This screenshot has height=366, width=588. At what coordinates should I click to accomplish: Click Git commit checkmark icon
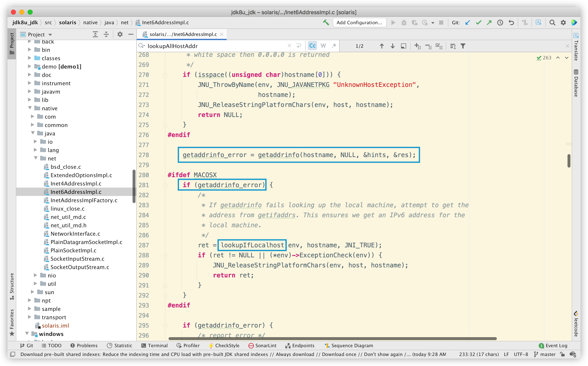[x=478, y=23]
